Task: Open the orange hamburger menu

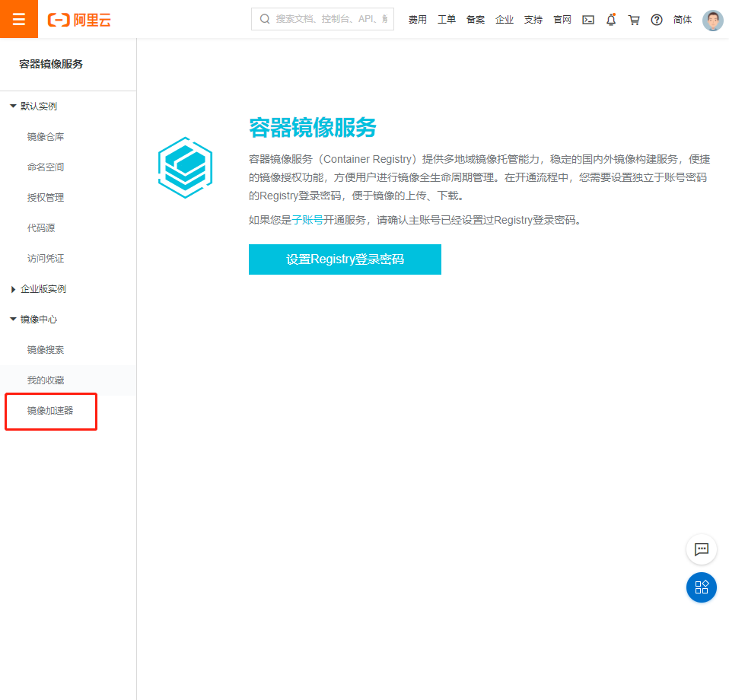Action: (x=18, y=19)
